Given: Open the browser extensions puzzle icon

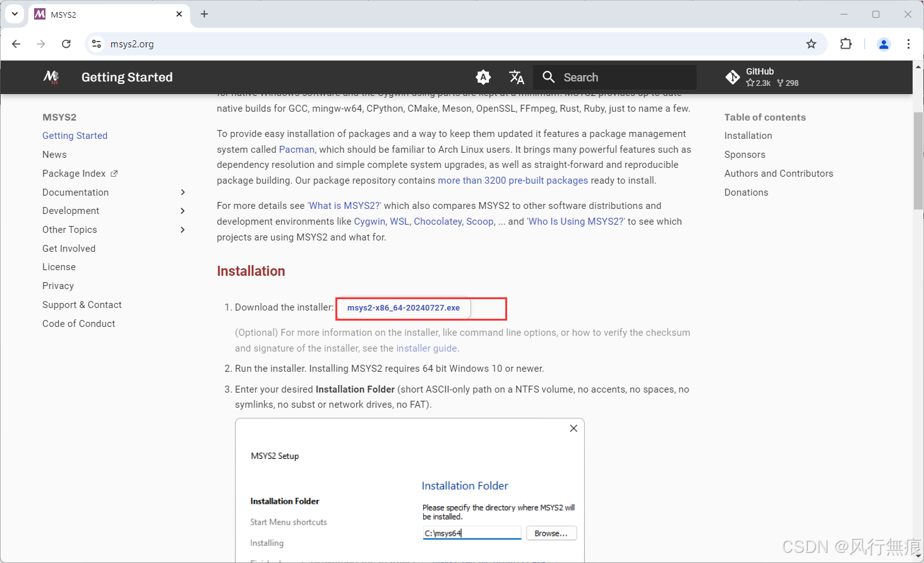Looking at the screenshot, I should coord(846,44).
